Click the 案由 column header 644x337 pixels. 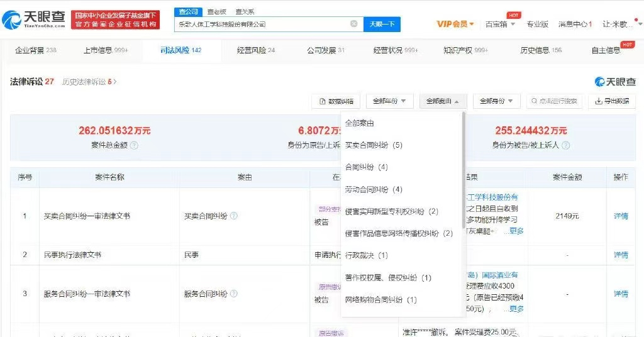pyautogui.click(x=245, y=177)
